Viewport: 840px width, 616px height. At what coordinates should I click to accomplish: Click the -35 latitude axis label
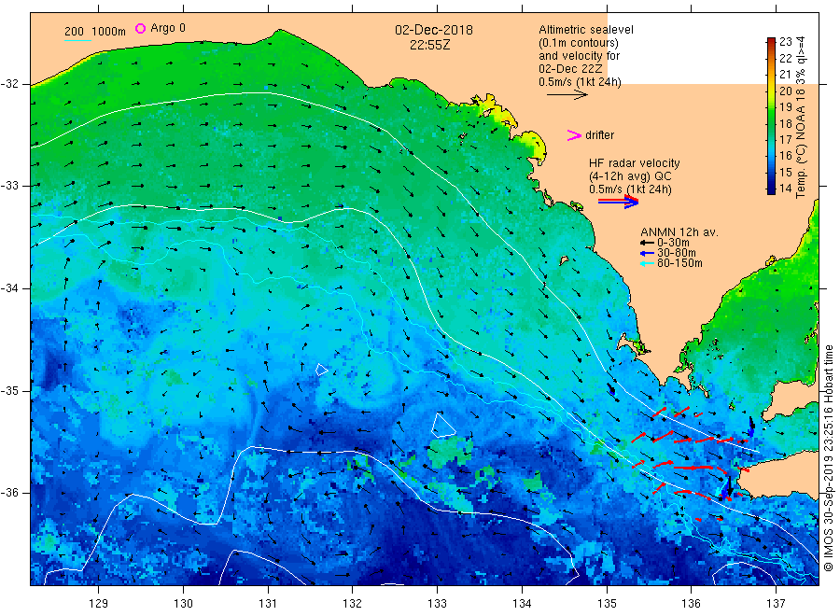[x=9, y=390]
